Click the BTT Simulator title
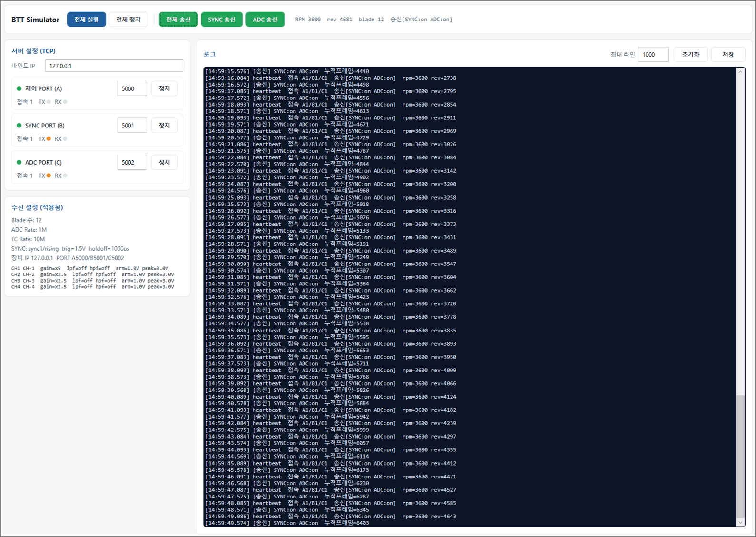 pyautogui.click(x=35, y=20)
